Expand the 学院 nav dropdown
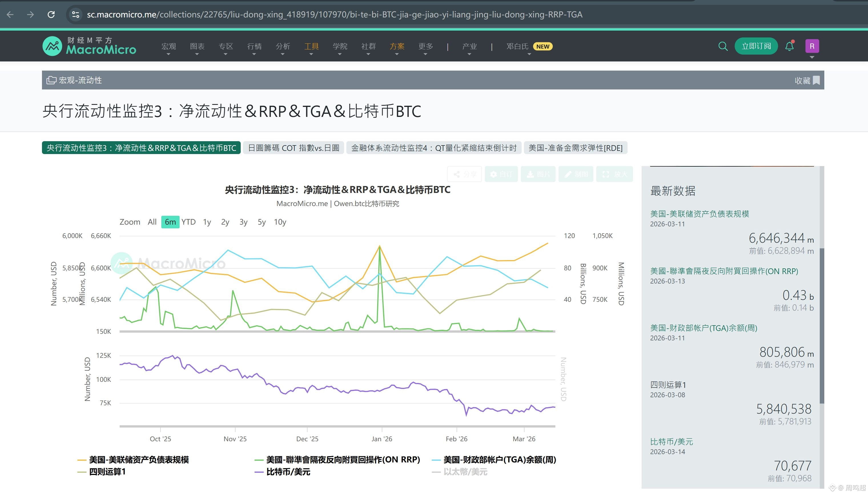868x495 pixels. (x=339, y=47)
